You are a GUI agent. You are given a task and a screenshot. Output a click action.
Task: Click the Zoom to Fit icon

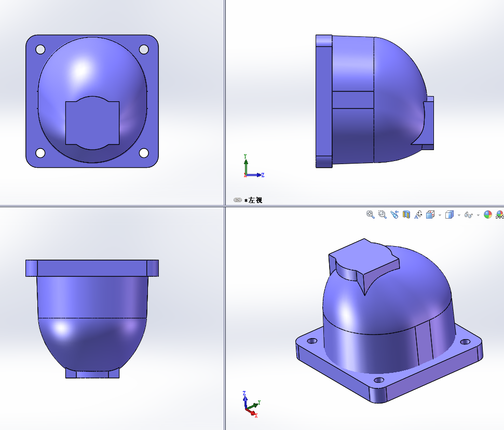370,214
